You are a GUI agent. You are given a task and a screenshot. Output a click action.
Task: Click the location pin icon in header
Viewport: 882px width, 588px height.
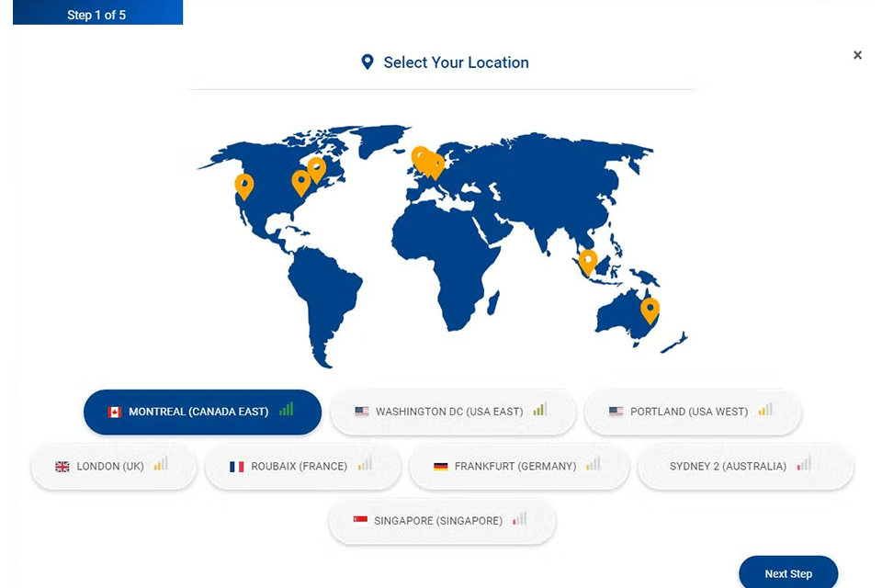pyautogui.click(x=367, y=62)
